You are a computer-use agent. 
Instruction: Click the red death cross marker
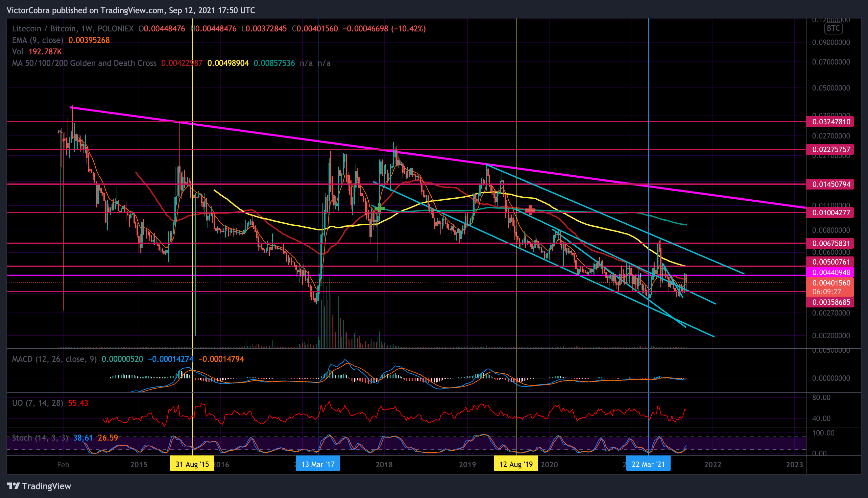(530, 209)
